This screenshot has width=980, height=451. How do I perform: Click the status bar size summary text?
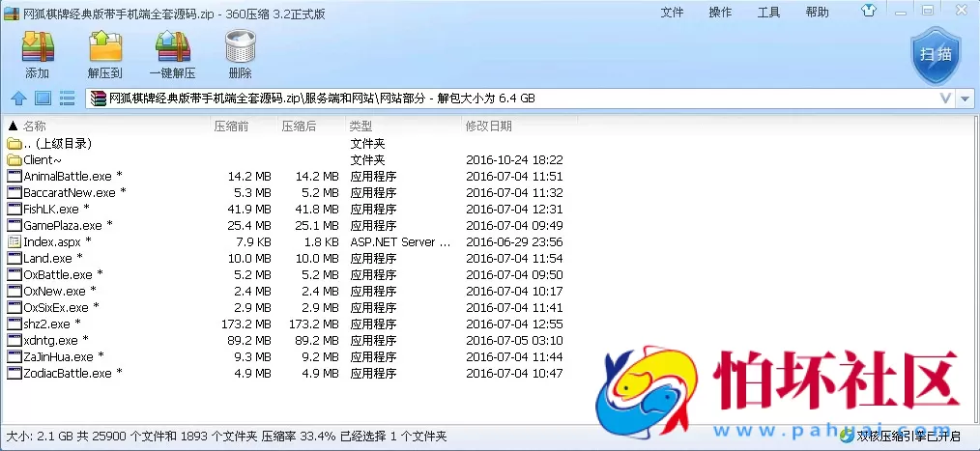226,436
